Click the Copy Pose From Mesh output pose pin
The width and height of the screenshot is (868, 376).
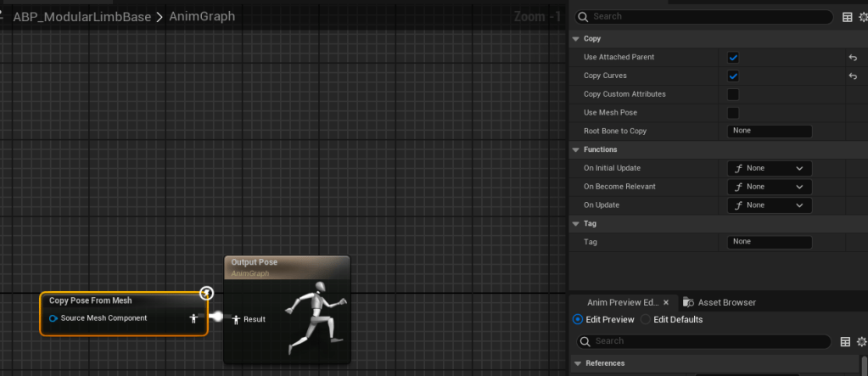pos(193,318)
